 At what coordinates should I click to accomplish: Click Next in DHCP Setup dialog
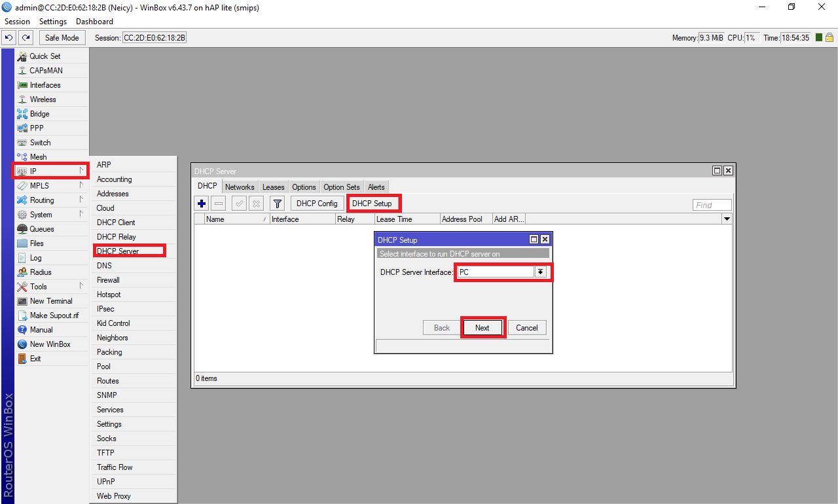(x=483, y=328)
